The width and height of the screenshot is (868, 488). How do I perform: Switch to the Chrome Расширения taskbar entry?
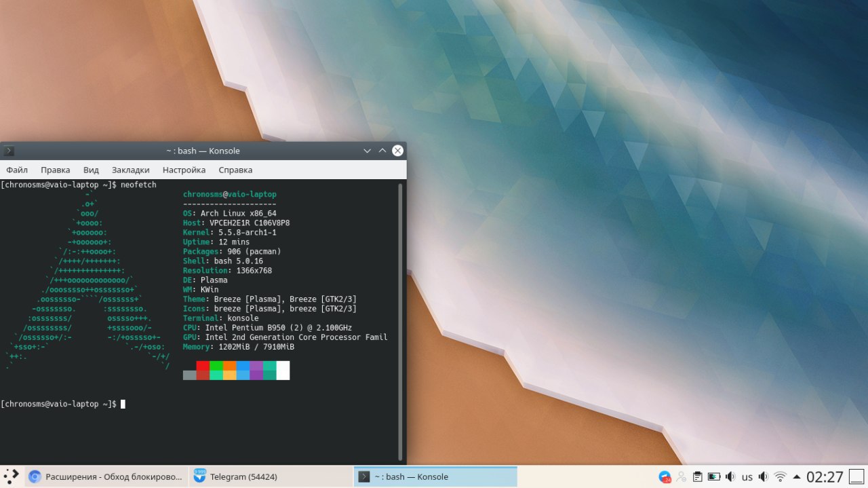pyautogui.click(x=105, y=476)
